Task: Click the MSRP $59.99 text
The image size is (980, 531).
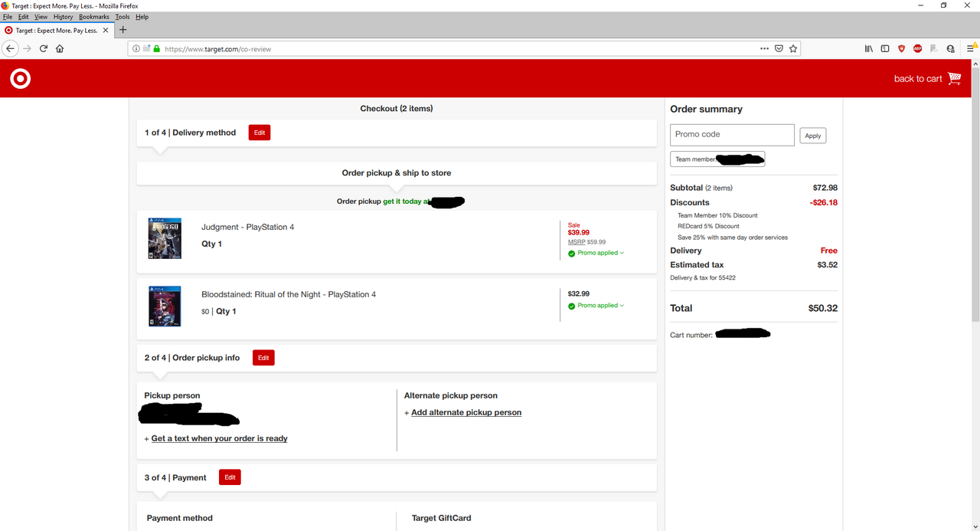Action: 586,242
